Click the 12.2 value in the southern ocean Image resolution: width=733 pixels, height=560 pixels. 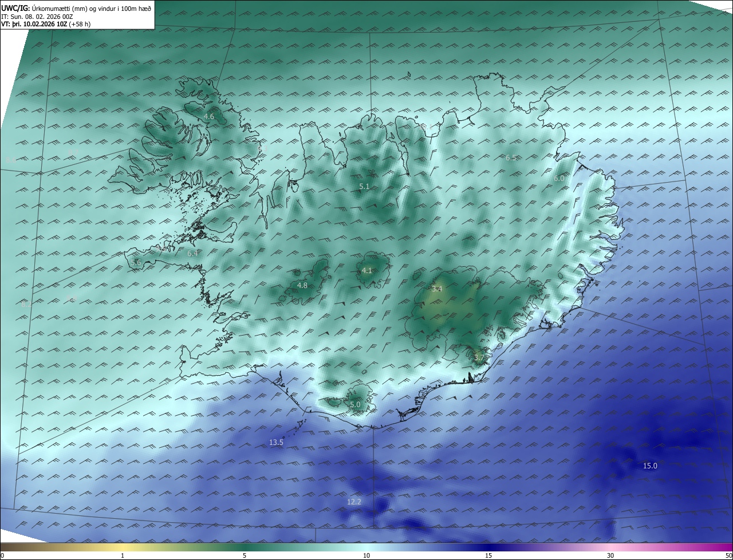click(354, 502)
